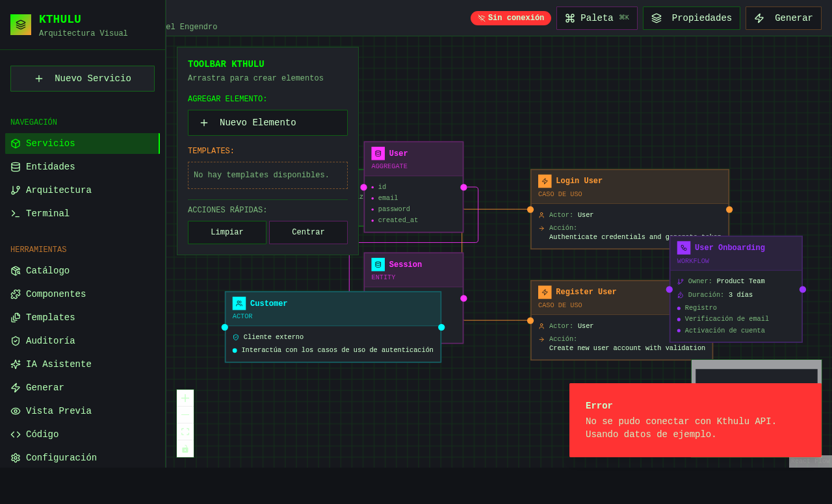Click the branch icon beside Arquitectura
Screen dimensions: 832x504
16,190
